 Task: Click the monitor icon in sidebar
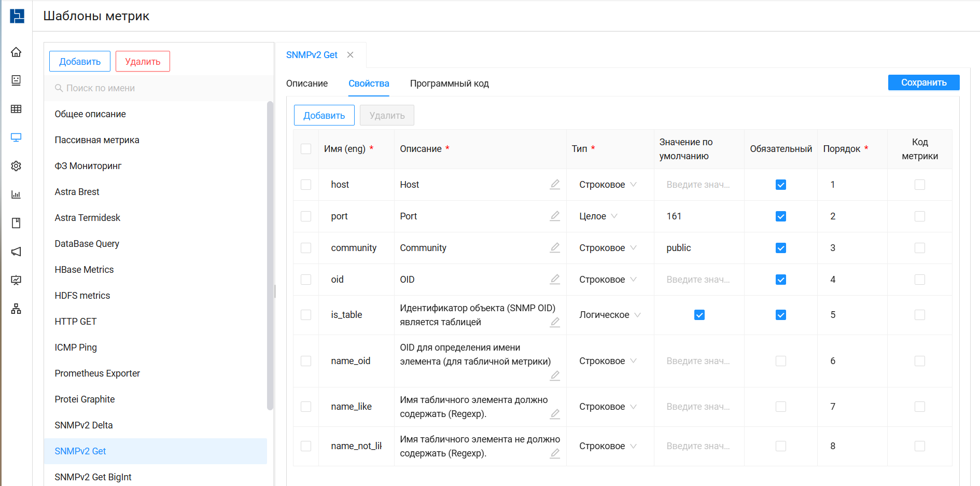(16, 137)
